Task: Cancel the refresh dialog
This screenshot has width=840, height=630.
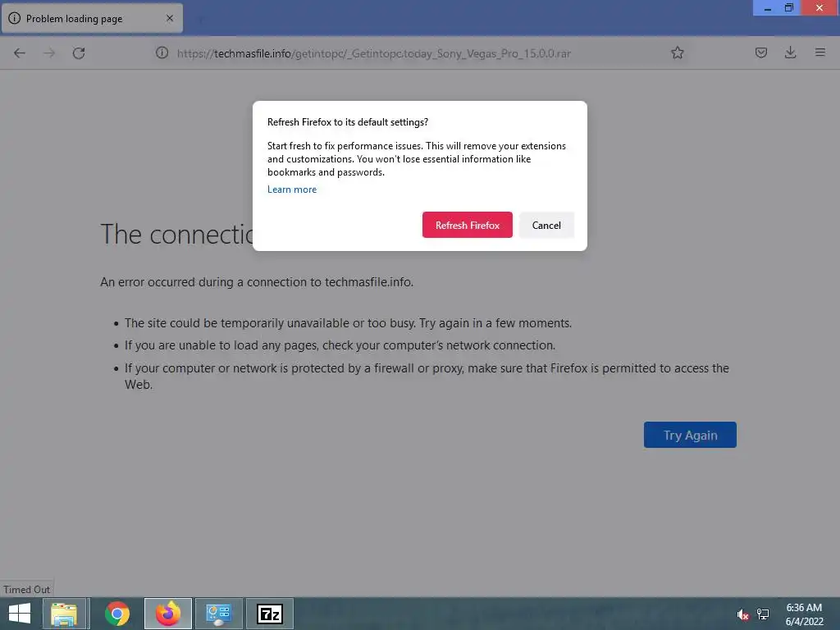Action: (546, 225)
